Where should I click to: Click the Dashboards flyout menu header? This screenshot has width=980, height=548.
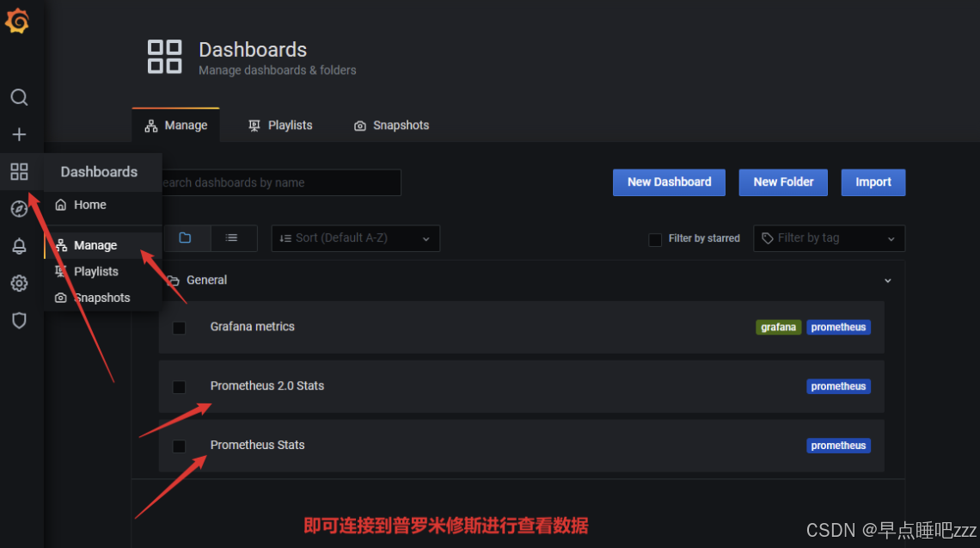point(103,172)
